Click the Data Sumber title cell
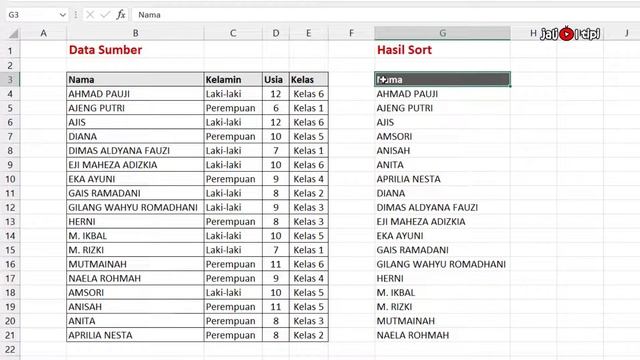 tap(105, 50)
